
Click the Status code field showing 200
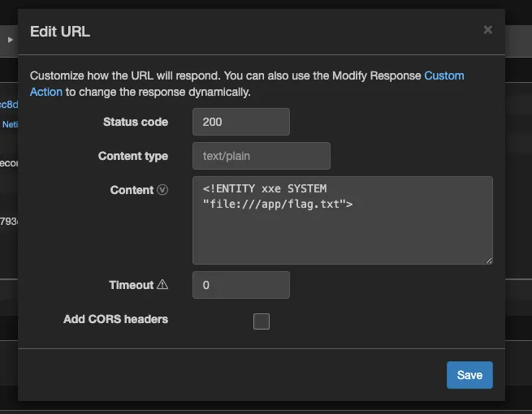(x=240, y=122)
